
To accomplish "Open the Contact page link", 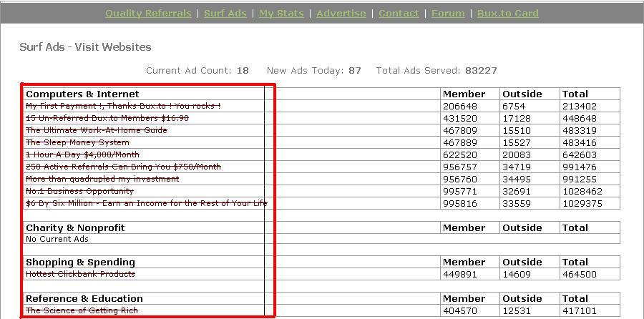I will click(x=399, y=13).
